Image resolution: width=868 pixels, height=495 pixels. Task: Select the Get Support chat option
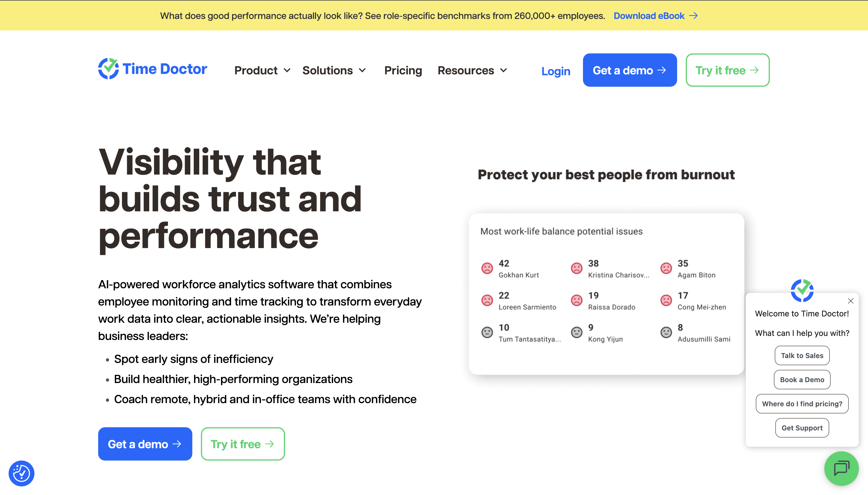(x=802, y=428)
